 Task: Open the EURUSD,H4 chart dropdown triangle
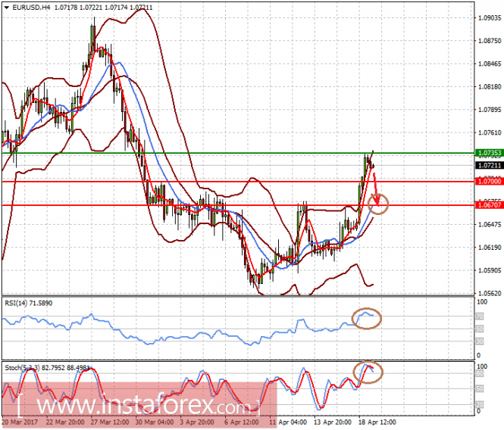(x=6, y=8)
